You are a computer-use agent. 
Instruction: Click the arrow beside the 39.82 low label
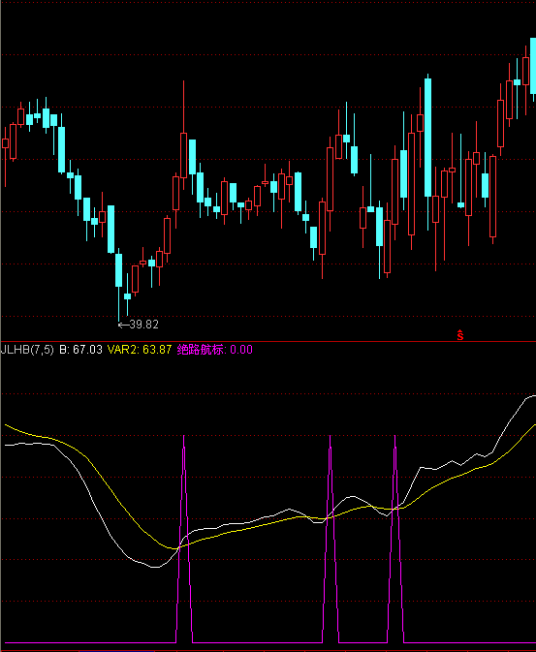pos(123,325)
